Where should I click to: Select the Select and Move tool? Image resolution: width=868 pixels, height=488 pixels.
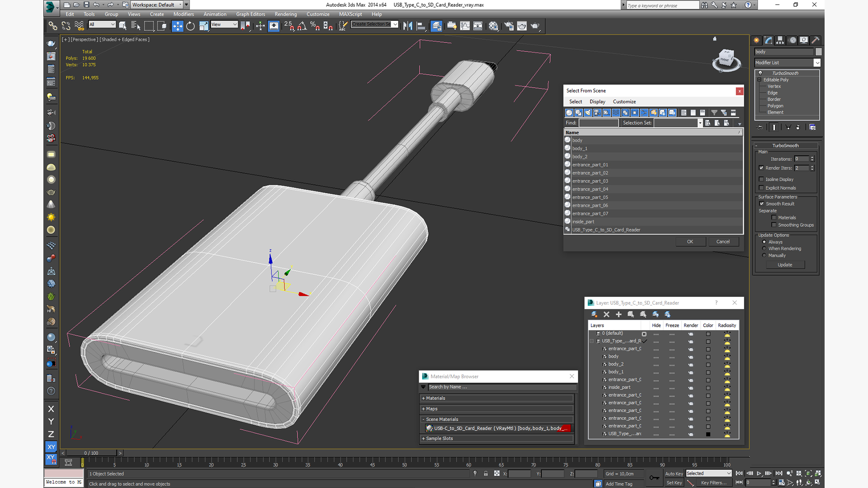coord(178,26)
